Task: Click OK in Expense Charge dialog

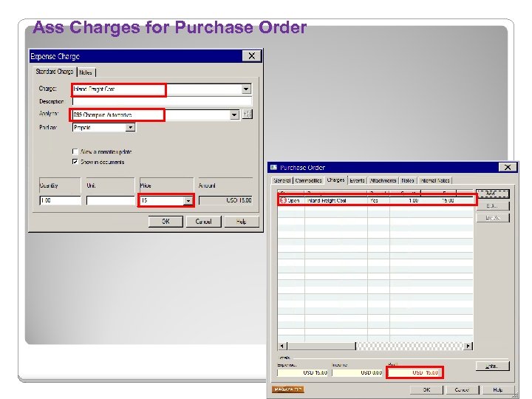Action: (166, 222)
